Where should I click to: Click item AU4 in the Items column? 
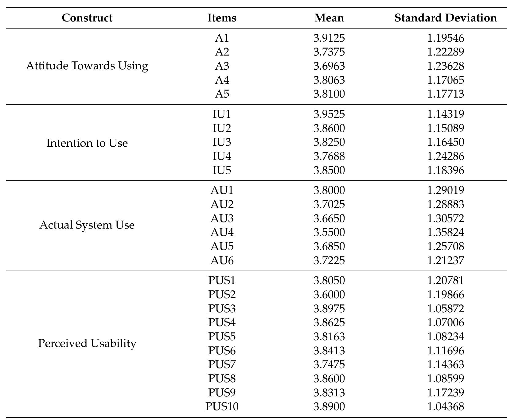(222, 232)
